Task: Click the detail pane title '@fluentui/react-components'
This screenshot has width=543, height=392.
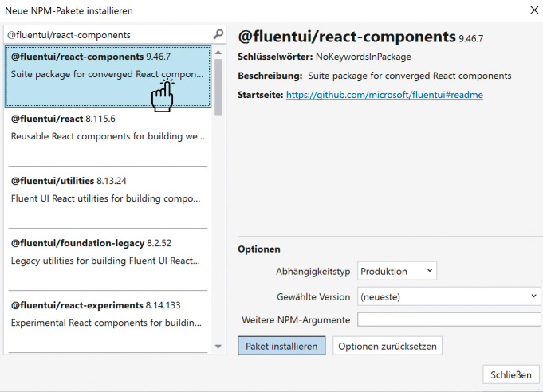Action: pyautogui.click(x=347, y=37)
